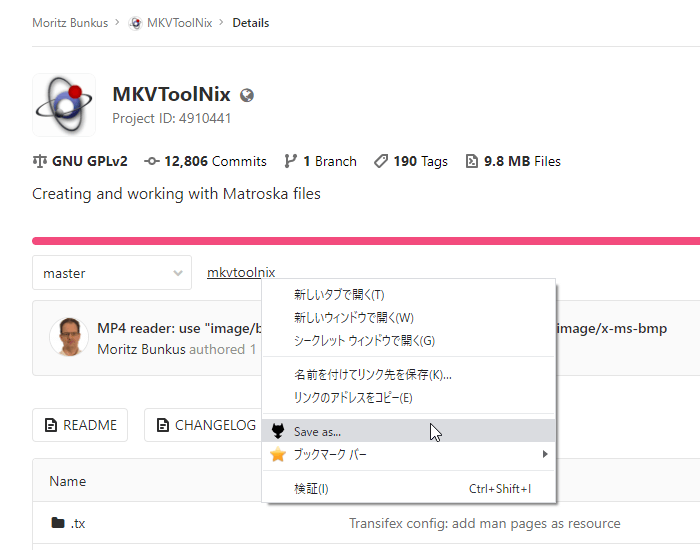Click the document icon in CHANGELOG button
700x550 pixels.
tap(163, 425)
